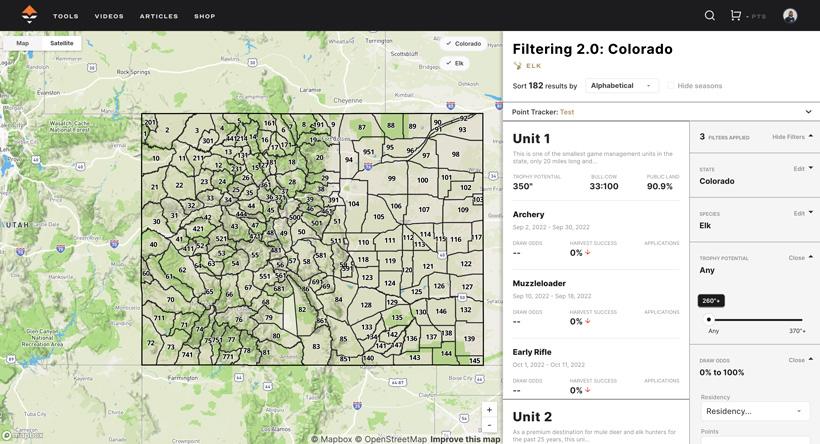820x444 pixels.
Task: Zoom out on the map
Action: pyautogui.click(x=489, y=424)
